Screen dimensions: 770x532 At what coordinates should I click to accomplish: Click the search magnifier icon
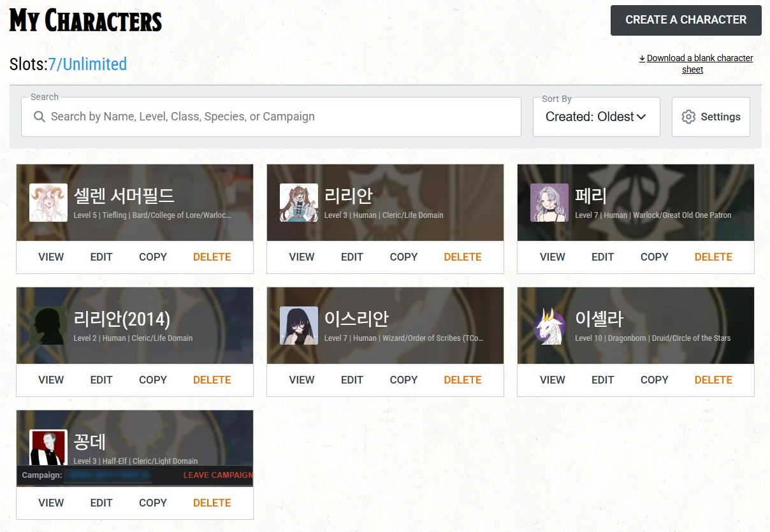pos(40,117)
